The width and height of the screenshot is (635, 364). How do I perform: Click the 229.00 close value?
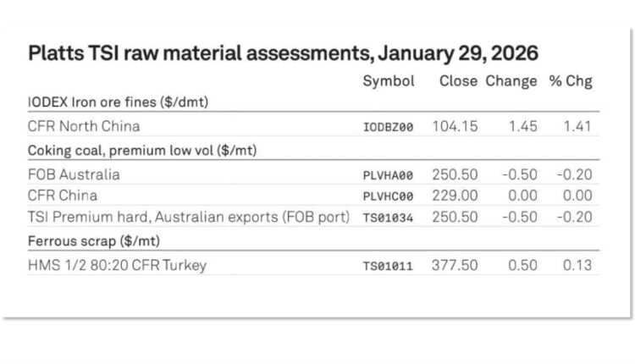pos(458,196)
